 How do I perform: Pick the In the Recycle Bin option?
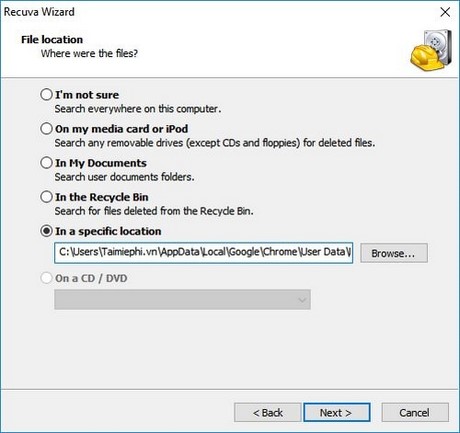point(46,197)
